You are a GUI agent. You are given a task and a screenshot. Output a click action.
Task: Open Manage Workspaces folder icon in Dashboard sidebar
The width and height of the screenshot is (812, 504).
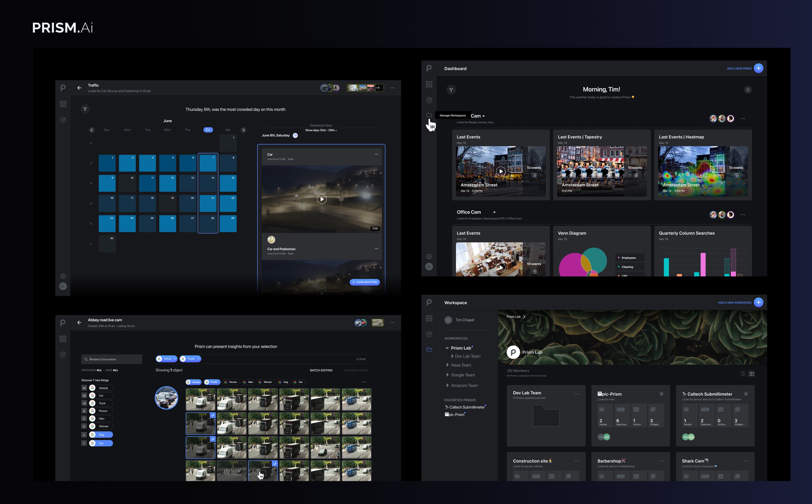click(x=429, y=115)
